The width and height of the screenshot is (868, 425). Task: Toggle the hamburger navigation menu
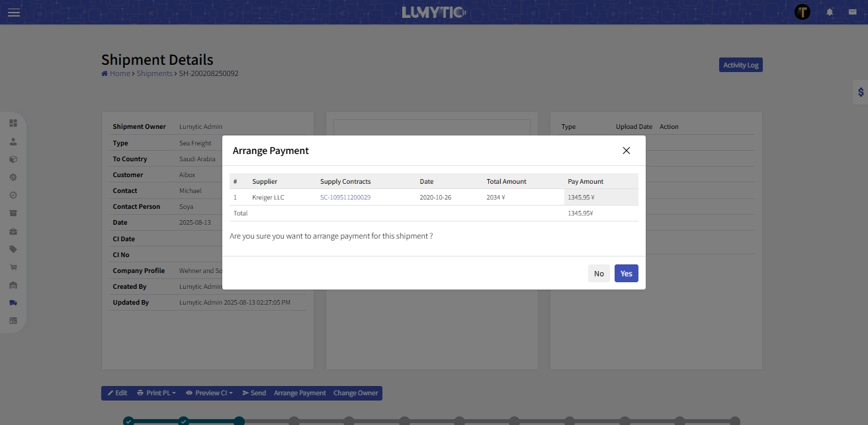[13, 13]
